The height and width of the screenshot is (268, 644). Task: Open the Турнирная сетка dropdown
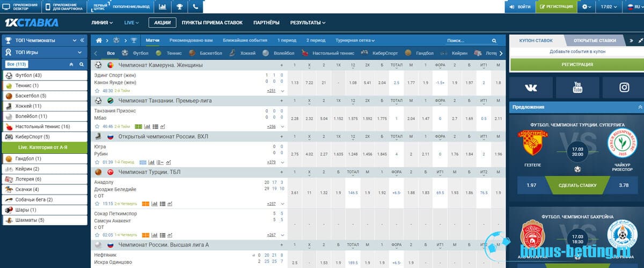355,40
